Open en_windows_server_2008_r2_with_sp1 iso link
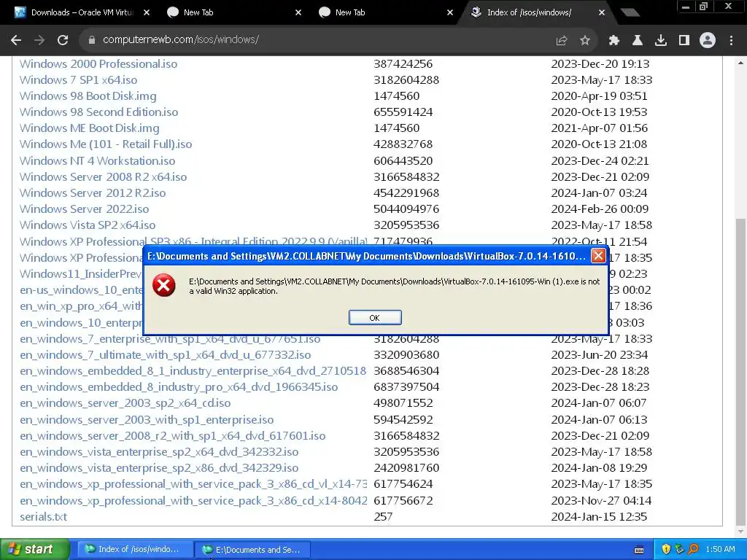Image resolution: width=747 pixels, height=560 pixels. [172, 436]
